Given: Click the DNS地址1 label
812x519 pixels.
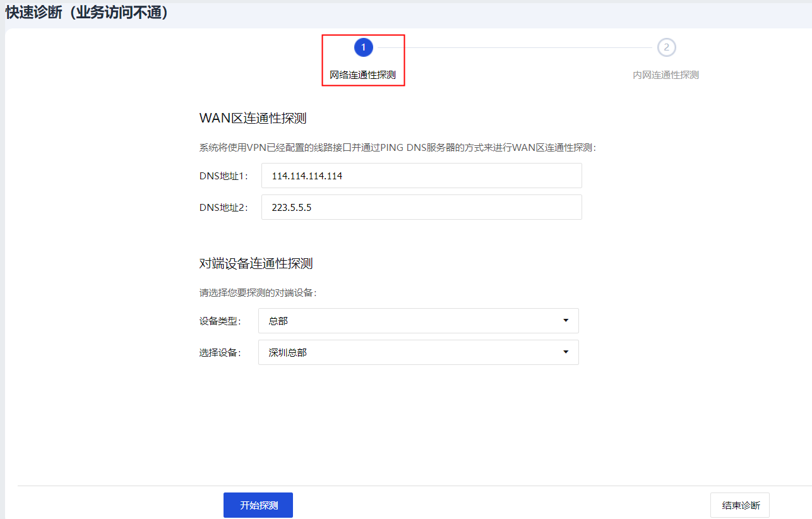Looking at the screenshot, I should tap(224, 176).
